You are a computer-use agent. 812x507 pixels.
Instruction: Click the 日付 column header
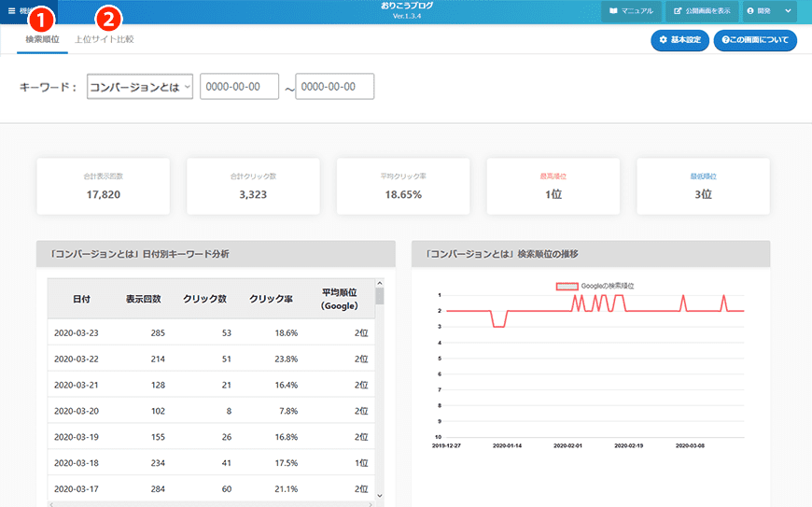point(81,299)
